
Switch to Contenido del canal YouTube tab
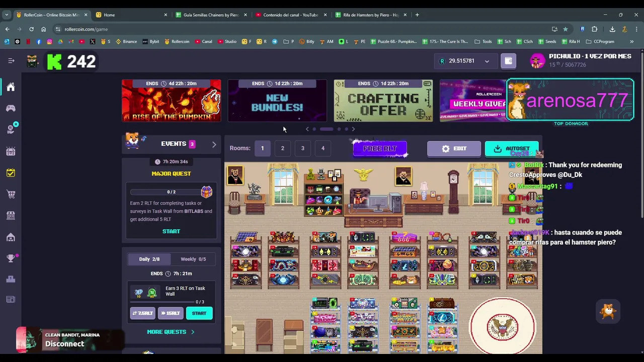click(291, 15)
